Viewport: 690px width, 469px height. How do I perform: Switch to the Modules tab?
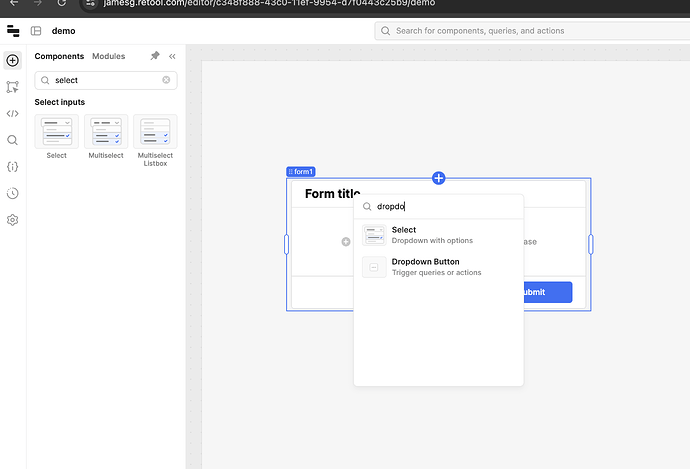(108, 57)
